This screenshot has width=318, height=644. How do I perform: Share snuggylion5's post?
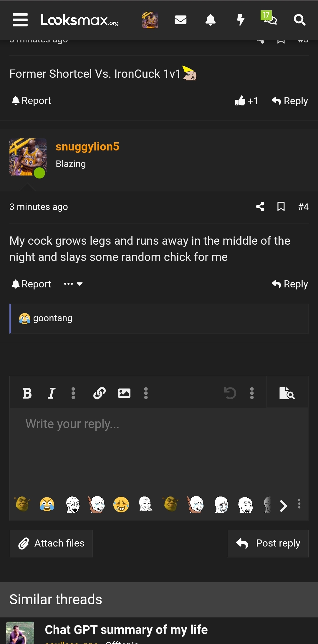(260, 207)
